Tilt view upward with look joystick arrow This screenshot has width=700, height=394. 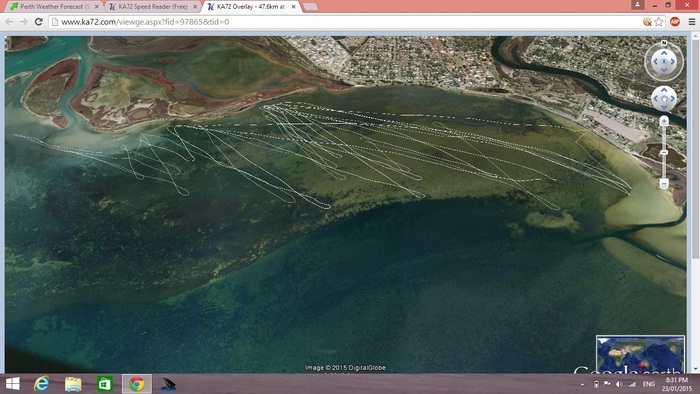(664, 52)
